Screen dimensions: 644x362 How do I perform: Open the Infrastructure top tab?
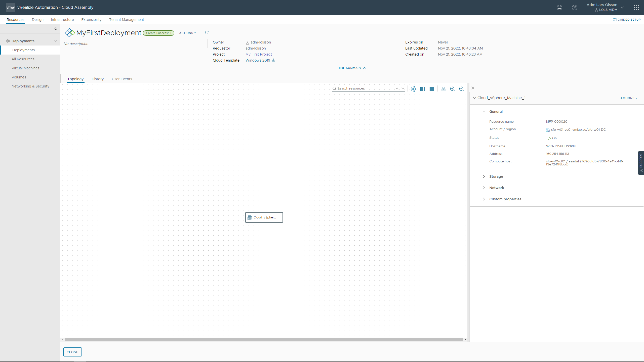pos(62,20)
